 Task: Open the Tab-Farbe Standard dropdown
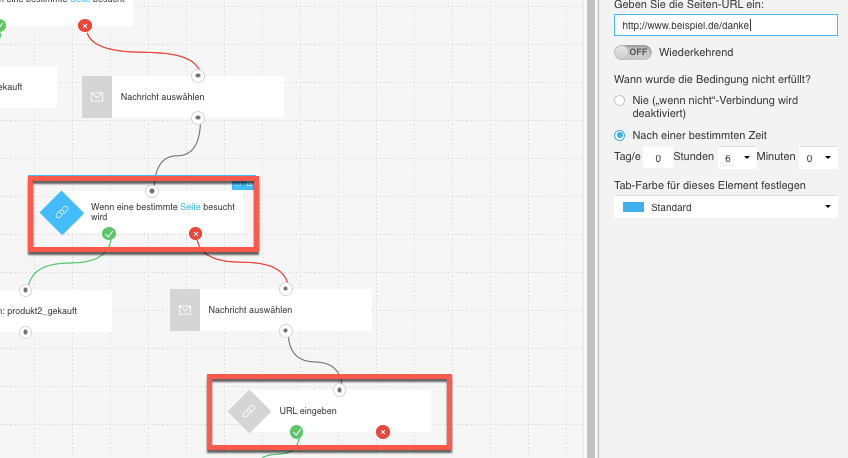coord(726,207)
